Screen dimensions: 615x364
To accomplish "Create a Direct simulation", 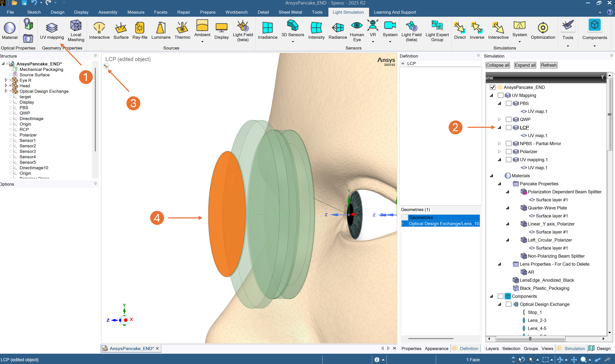I will [x=460, y=30].
